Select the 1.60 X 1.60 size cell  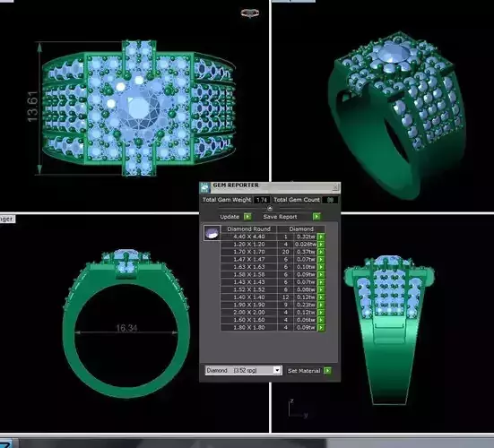tap(249, 320)
